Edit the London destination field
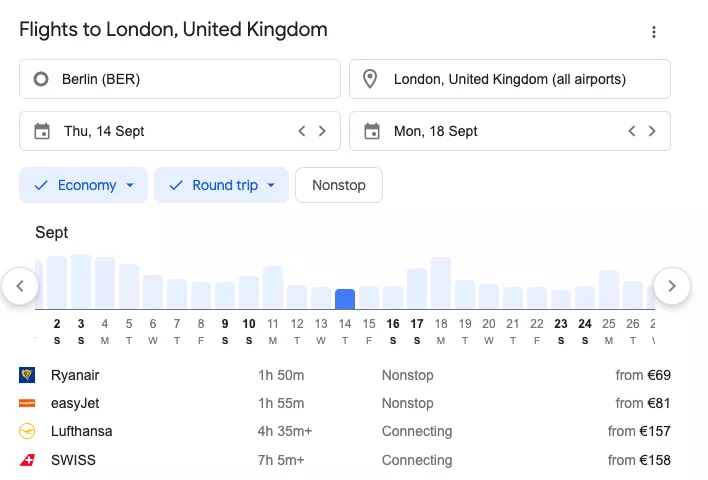This screenshot has height=480, width=708. pos(518,79)
